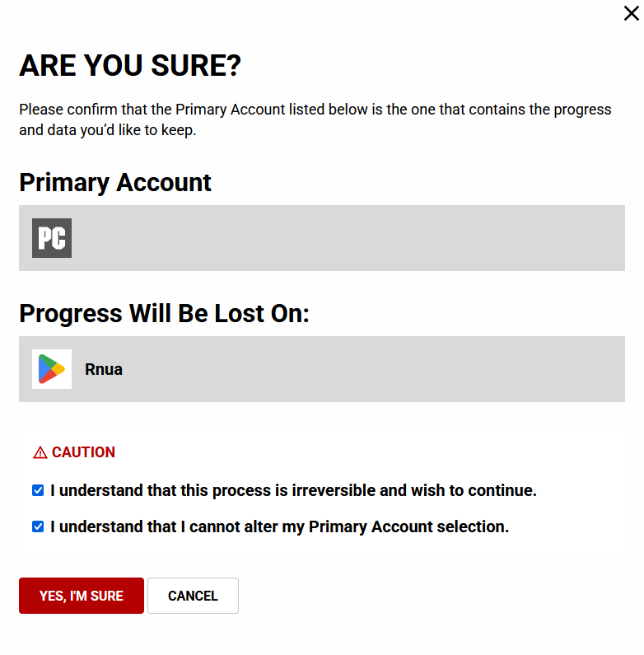644x655 pixels.
Task: Click the 'cannot alter my Primary Account selection' label
Action: (346, 527)
